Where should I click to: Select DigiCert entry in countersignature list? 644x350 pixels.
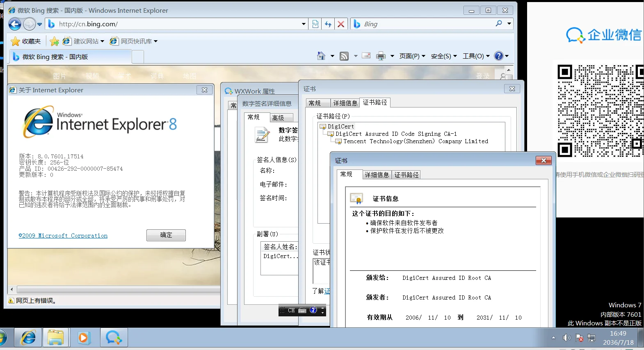click(x=281, y=256)
